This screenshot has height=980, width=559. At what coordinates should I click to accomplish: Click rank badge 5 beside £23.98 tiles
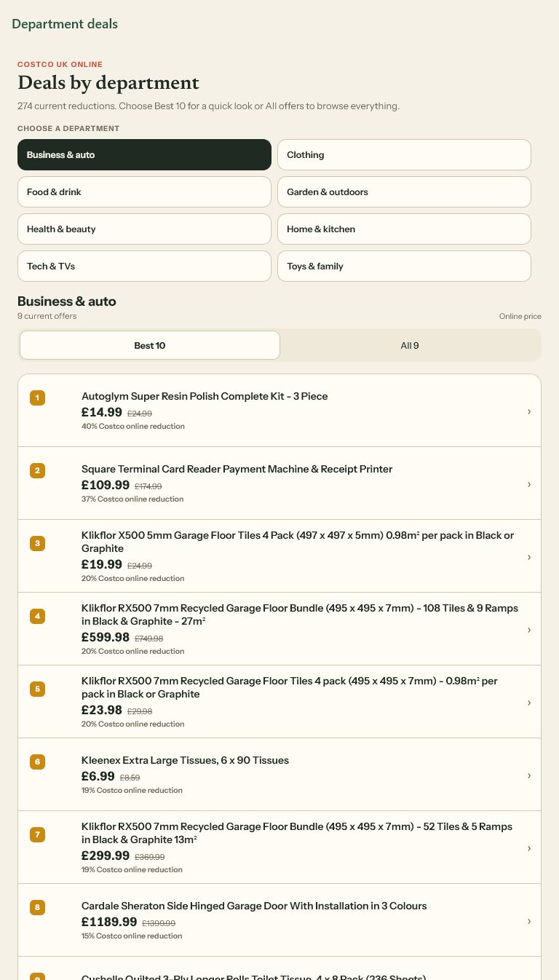[x=37, y=689]
